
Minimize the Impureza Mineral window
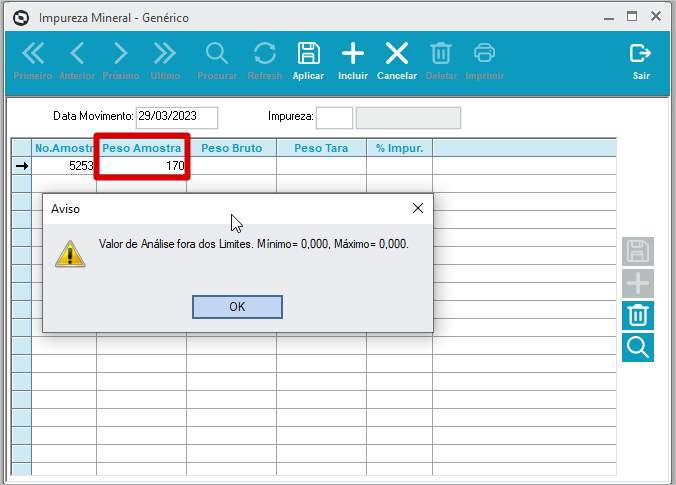pos(609,18)
